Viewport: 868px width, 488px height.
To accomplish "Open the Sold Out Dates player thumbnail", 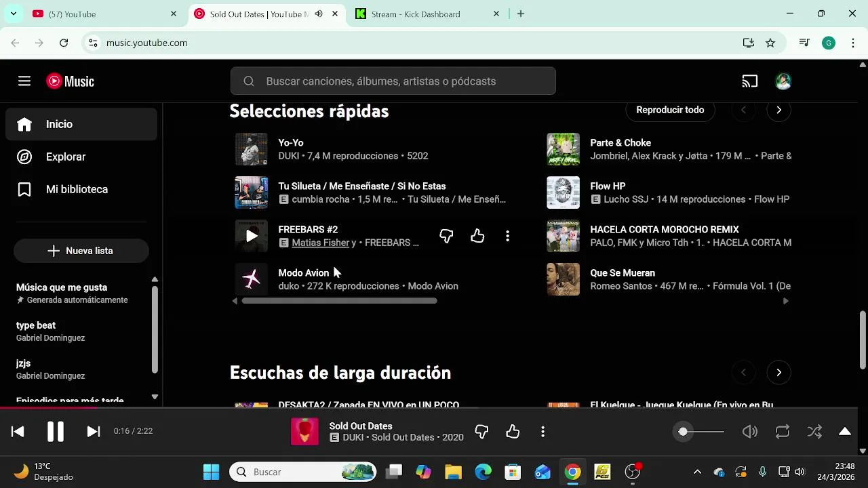I will coord(304,431).
